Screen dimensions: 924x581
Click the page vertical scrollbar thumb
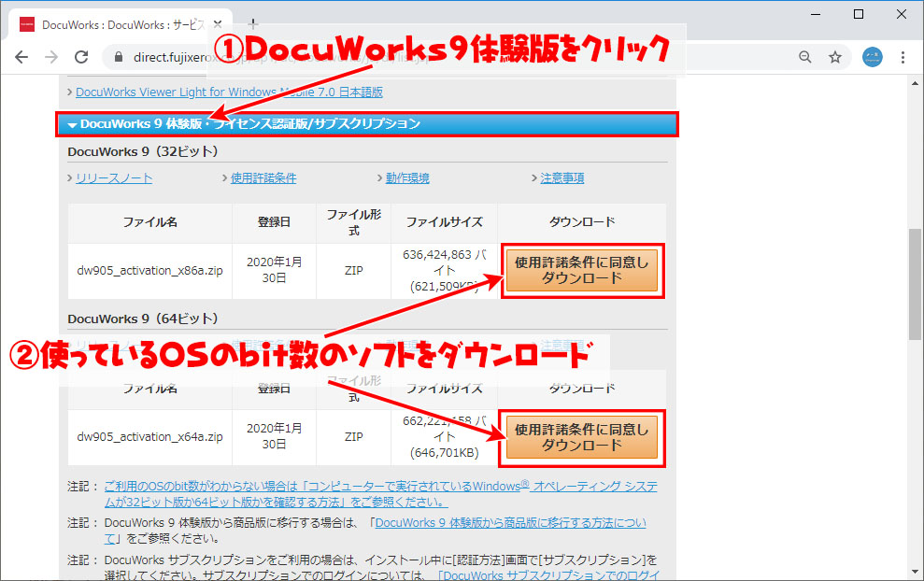[915, 284]
